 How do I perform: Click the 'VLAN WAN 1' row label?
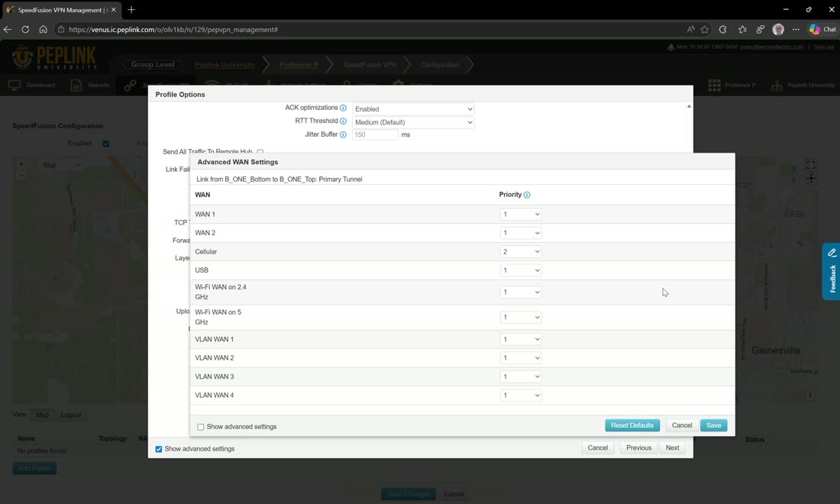tap(215, 339)
